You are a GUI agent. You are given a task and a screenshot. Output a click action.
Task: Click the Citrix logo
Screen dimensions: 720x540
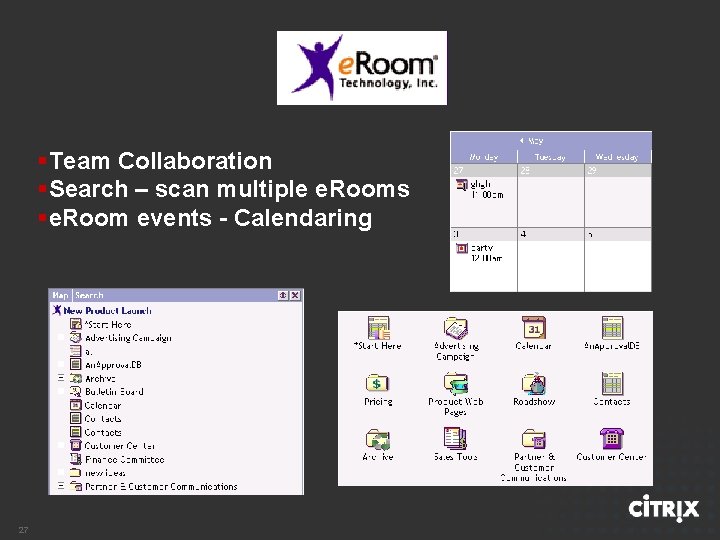point(664,508)
